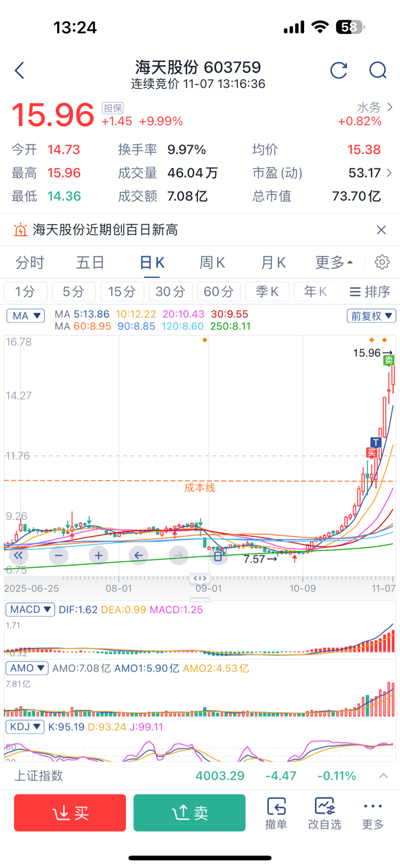Switch to 分时 tab
This screenshot has width=400, height=868.
[x=30, y=262]
